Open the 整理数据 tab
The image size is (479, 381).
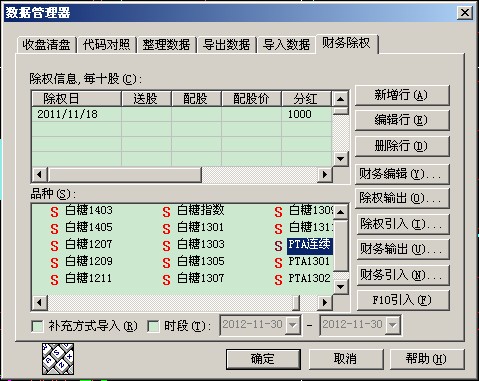pos(166,44)
